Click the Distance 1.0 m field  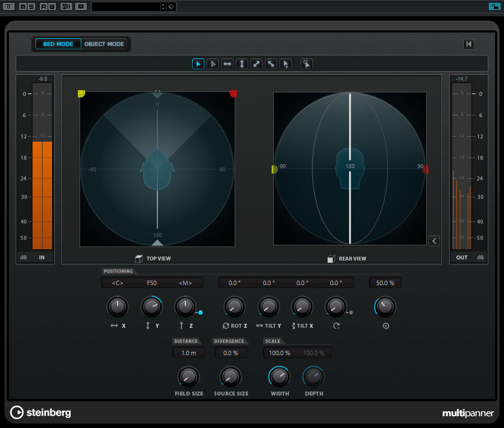(x=189, y=353)
